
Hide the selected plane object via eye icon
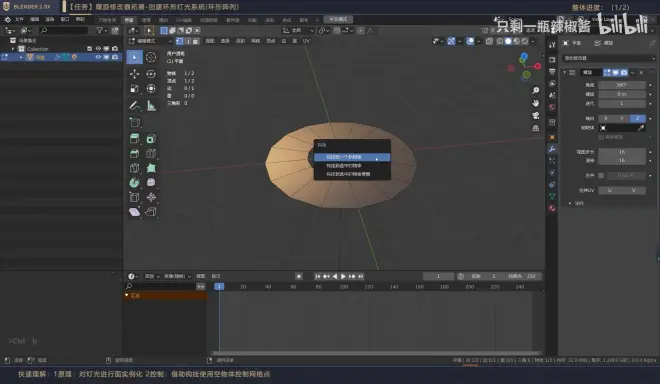tap(98, 57)
